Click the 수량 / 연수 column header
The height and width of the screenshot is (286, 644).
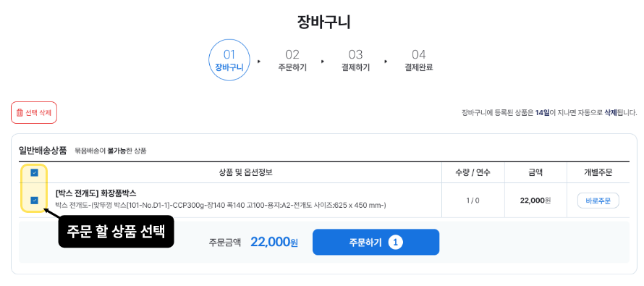473,173
